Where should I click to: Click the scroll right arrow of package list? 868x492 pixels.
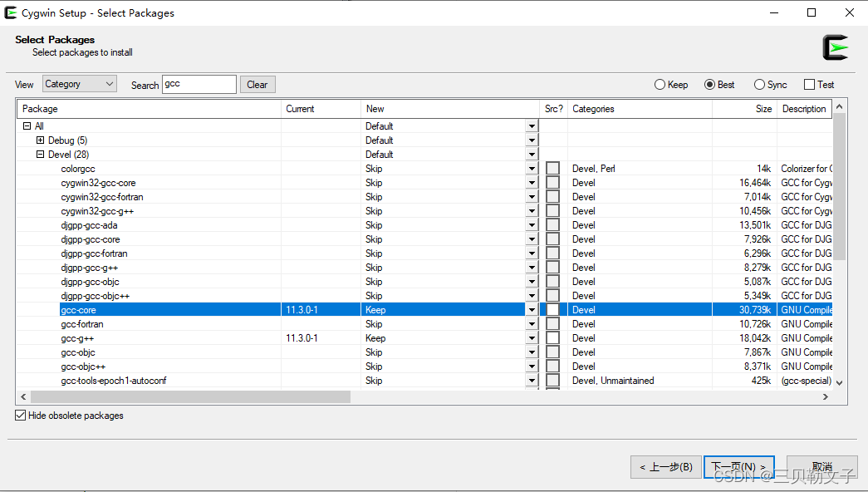(826, 396)
